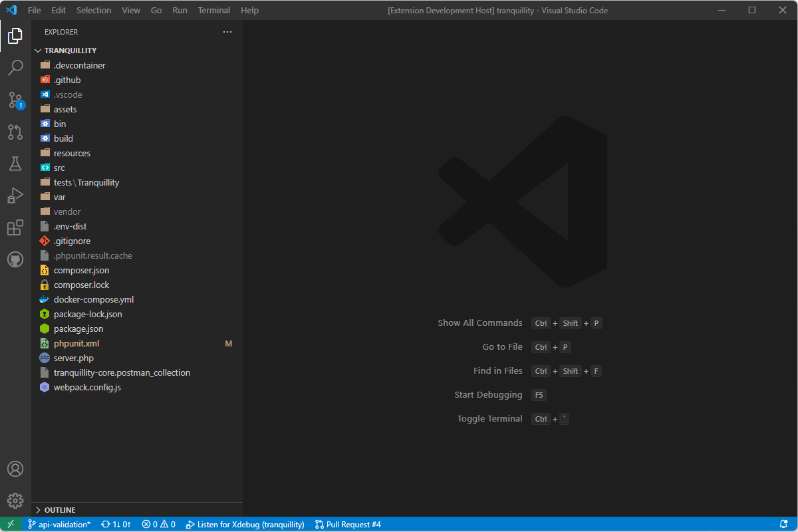The width and height of the screenshot is (798, 532).
Task: Open Source Control view with badge
Action: [x=15, y=100]
